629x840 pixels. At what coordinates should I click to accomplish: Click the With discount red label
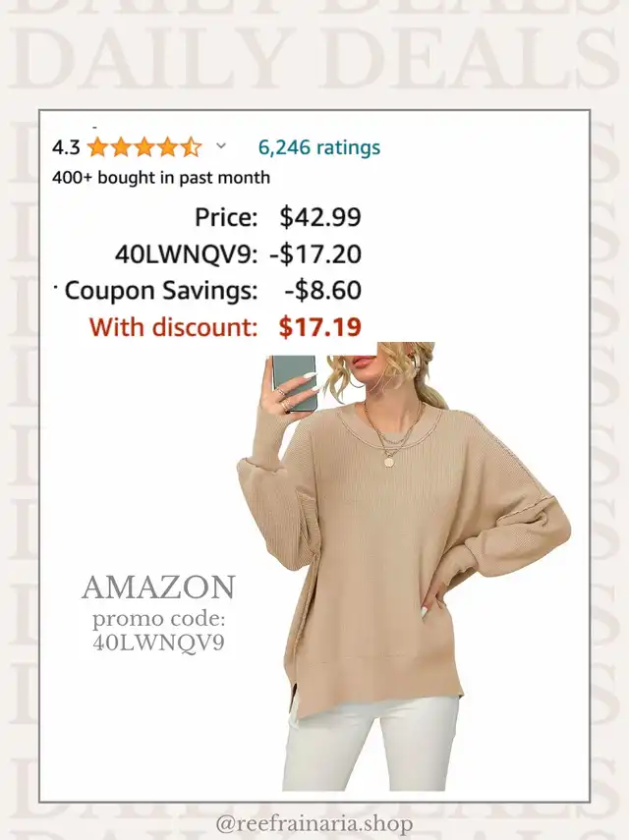tap(174, 327)
